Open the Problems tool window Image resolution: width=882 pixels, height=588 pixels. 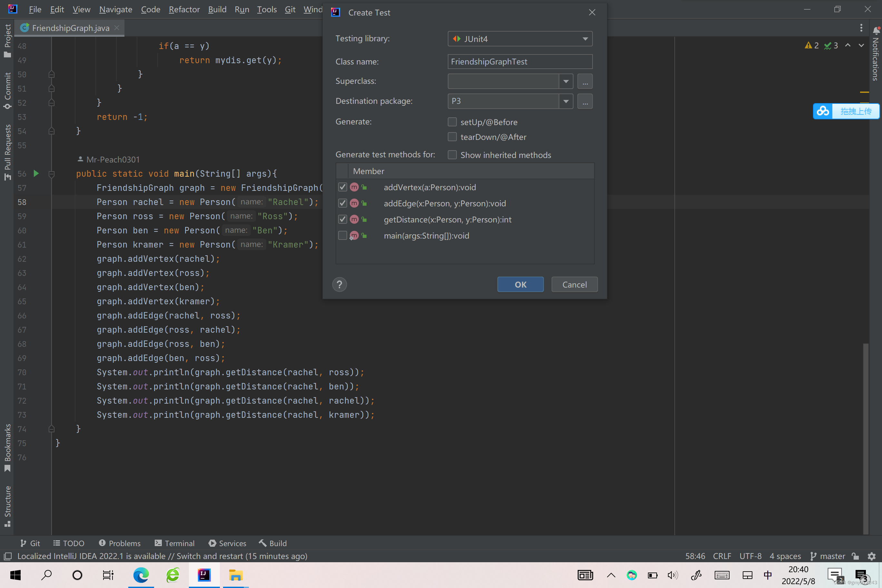pyautogui.click(x=119, y=543)
